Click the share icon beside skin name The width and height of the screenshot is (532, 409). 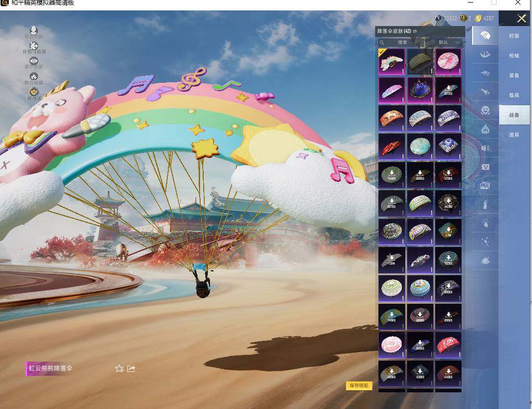(x=131, y=369)
